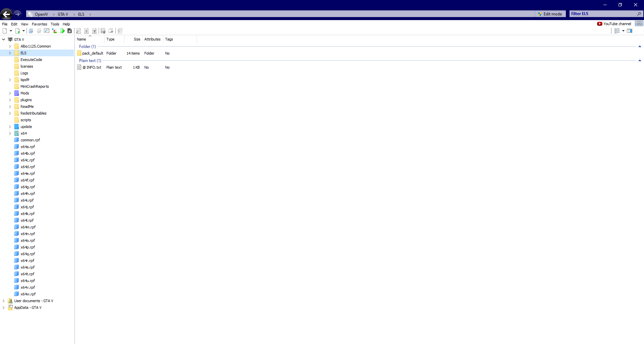Click the Add/import file toolbar icon

point(17,31)
